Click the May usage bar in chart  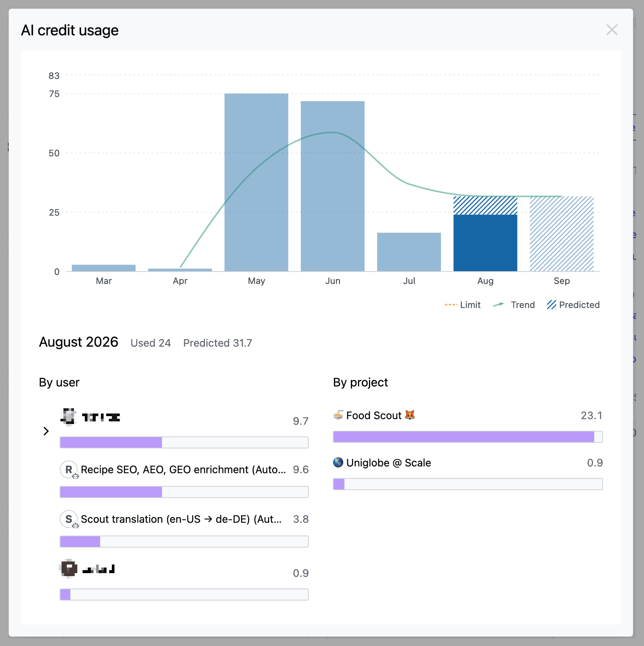click(x=256, y=183)
